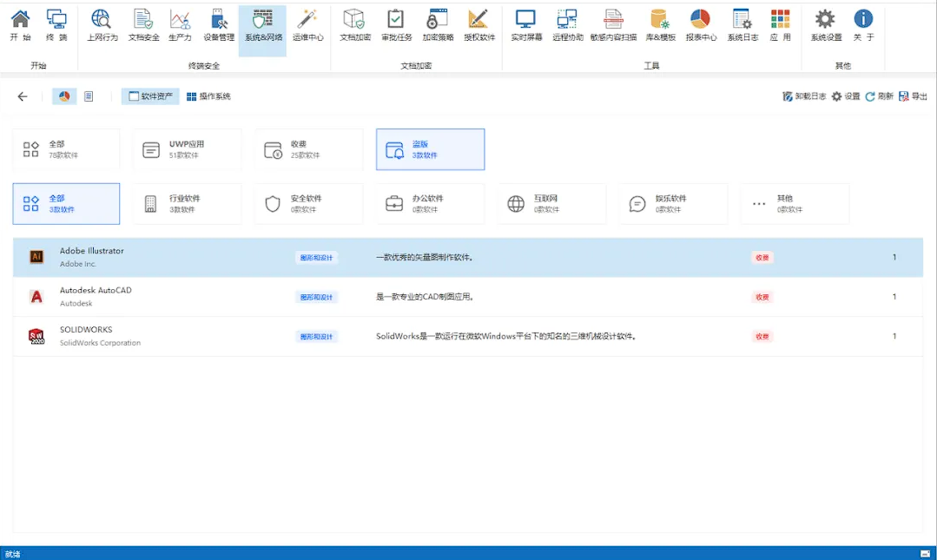Click the SolidWorks description text
The width and height of the screenshot is (937, 560).
tap(506, 337)
